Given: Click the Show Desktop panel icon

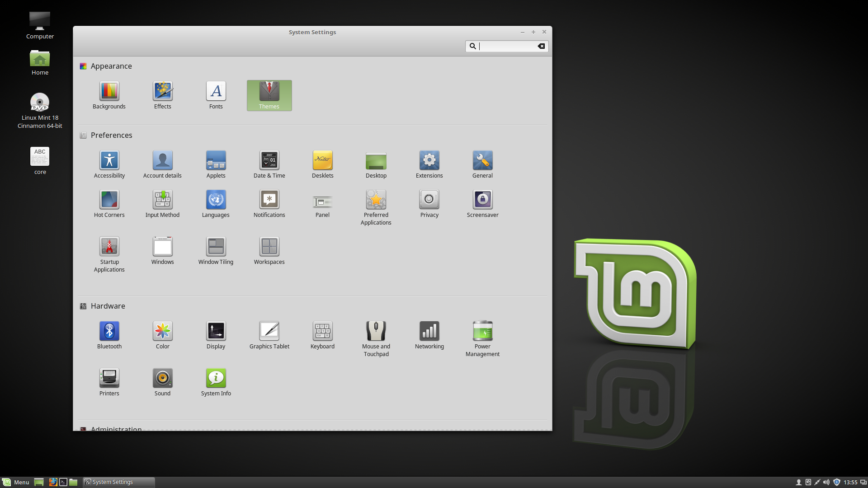Looking at the screenshot, I should (x=39, y=482).
